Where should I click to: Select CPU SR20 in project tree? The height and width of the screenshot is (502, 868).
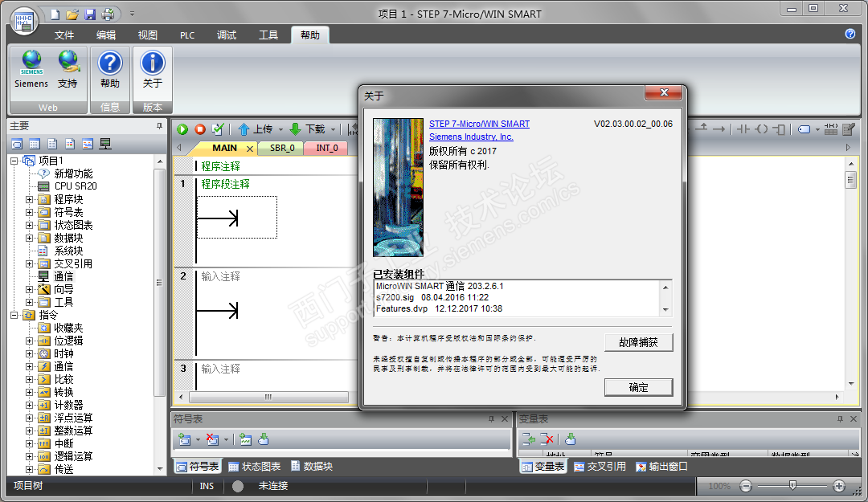pyautogui.click(x=76, y=186)
